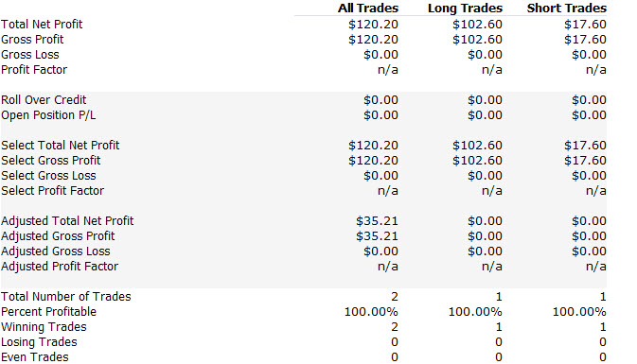Click Percent Profitable 100.00% under All Trades

point(371,312)
